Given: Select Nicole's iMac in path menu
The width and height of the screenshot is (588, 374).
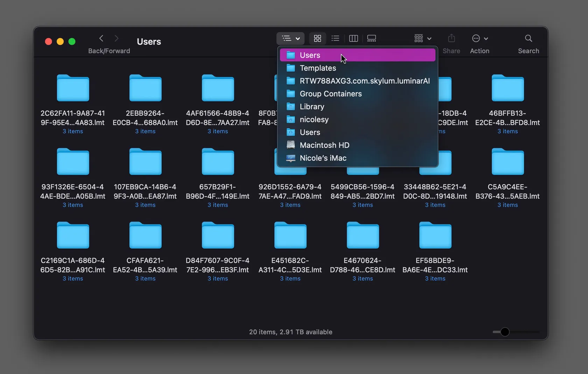Looking at the screenshot, I should point(323,158).
